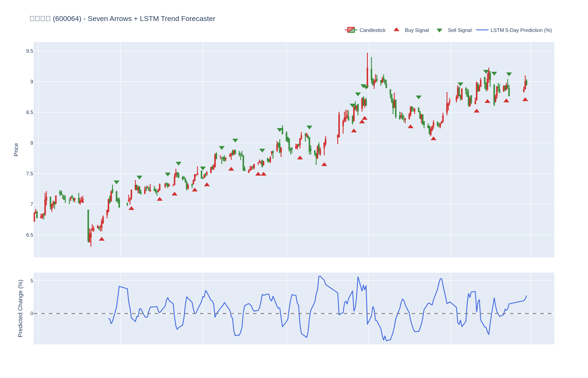Image resolution: width=588 pixels, height=378 pixels.
Task: Click the blue LSTM line sample in legend
Action: point(482,30)
